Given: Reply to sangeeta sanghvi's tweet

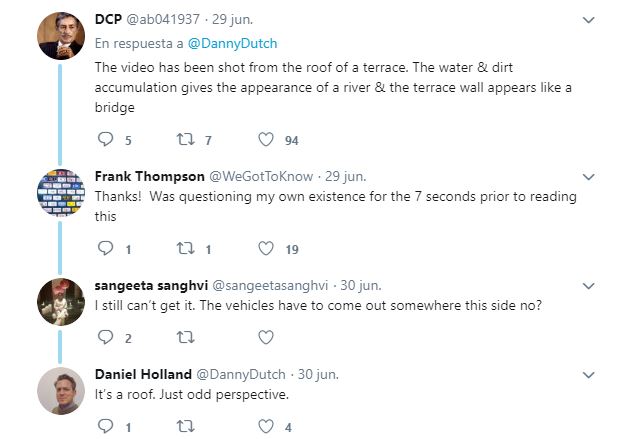Looking at the screenshot, I should tap(107, 337).
